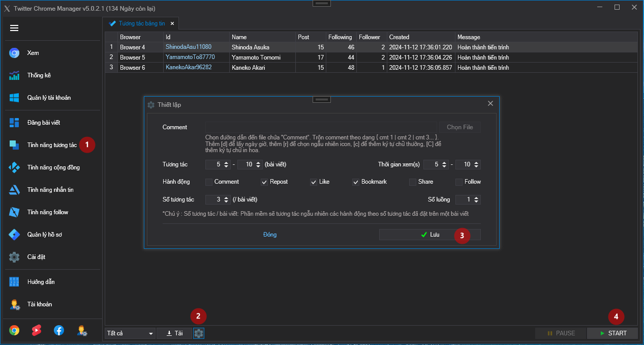Click the Đóng link
Screen dimensions: 644x345
[x=270, y=235]
